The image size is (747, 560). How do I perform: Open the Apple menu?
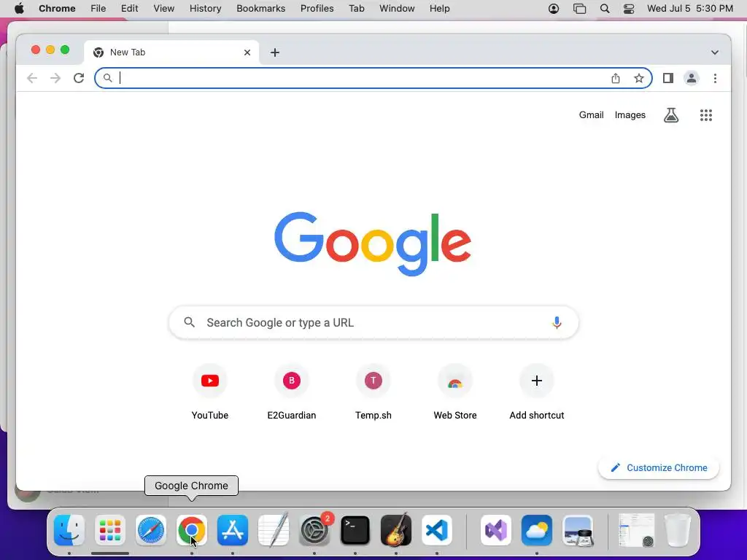click(x=19, y=9)
